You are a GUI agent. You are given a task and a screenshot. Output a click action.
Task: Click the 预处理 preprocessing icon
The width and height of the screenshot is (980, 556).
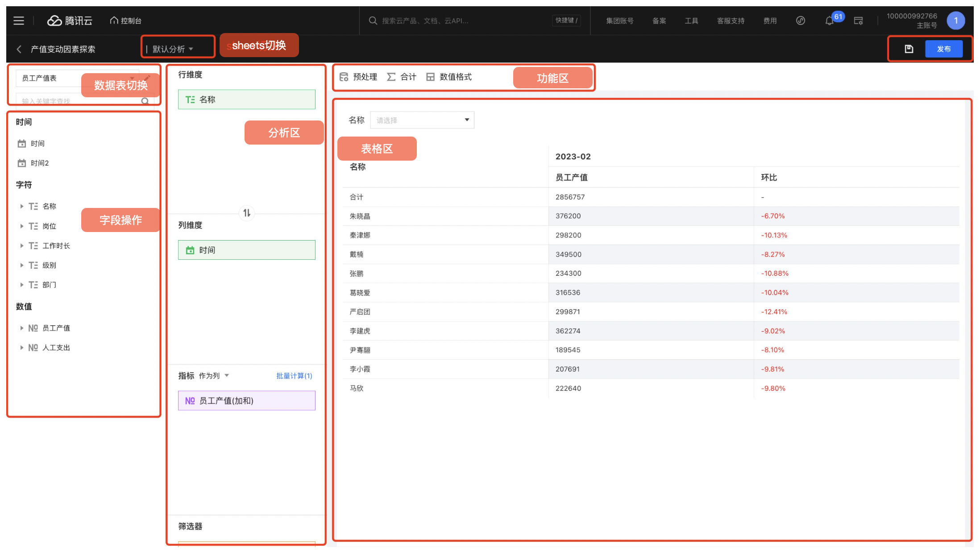(x=344, y=77)
